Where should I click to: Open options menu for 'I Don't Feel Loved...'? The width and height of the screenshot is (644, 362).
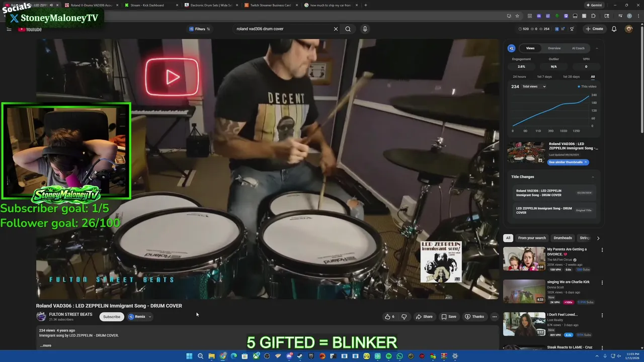(x=602, y=315)
